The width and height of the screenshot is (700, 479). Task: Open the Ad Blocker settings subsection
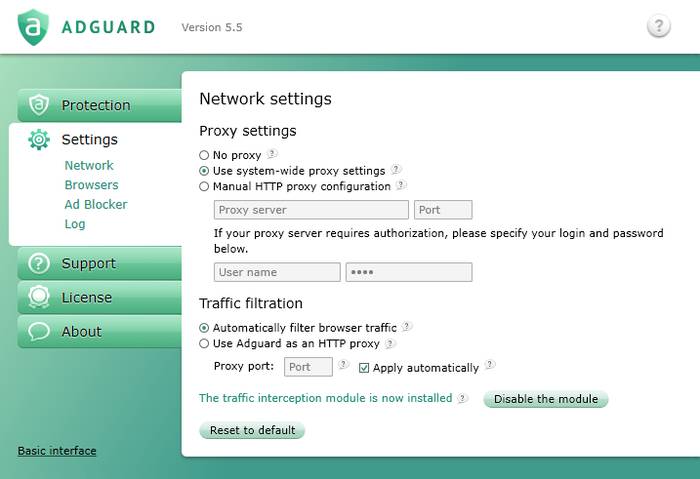tap(96, 204)
